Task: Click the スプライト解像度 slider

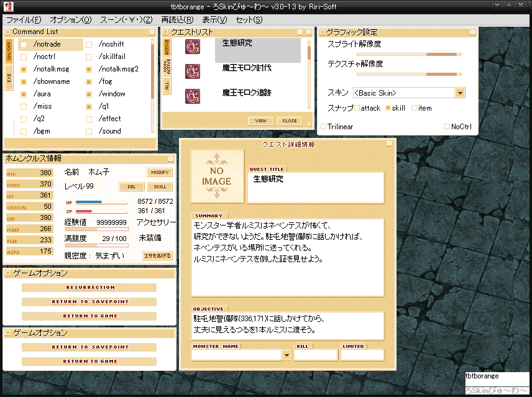Action: pos(409,54)
